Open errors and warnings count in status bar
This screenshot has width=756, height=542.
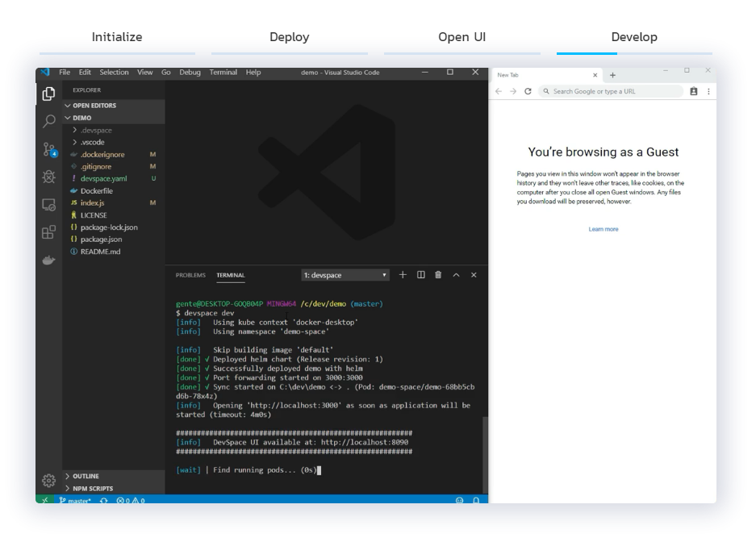click(131, 501)
